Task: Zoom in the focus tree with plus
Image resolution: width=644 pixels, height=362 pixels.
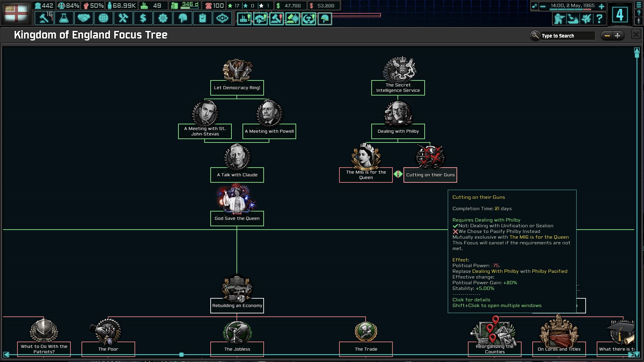Action: [x=618, y=36]
